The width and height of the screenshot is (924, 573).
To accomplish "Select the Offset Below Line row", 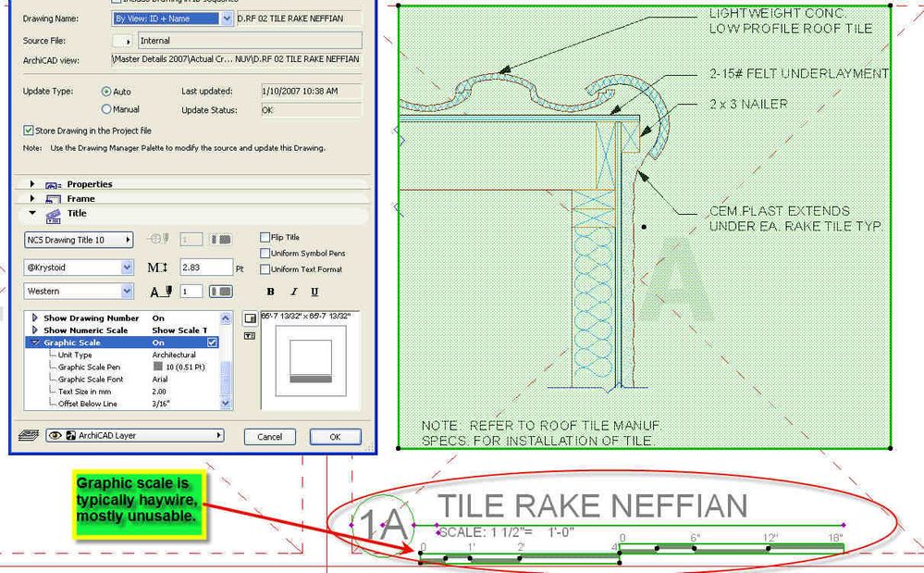I will [x=121, y=404].
